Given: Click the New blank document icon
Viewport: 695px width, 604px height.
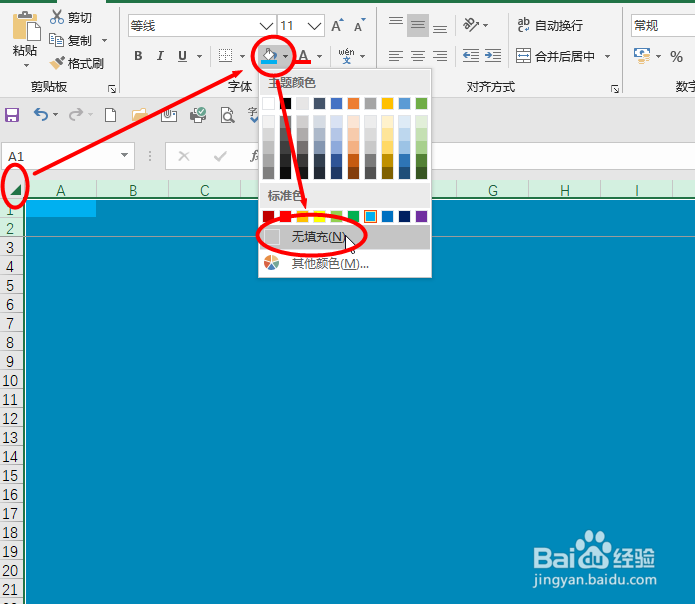Looking at the screenshot, I should [x=110, y=115].
